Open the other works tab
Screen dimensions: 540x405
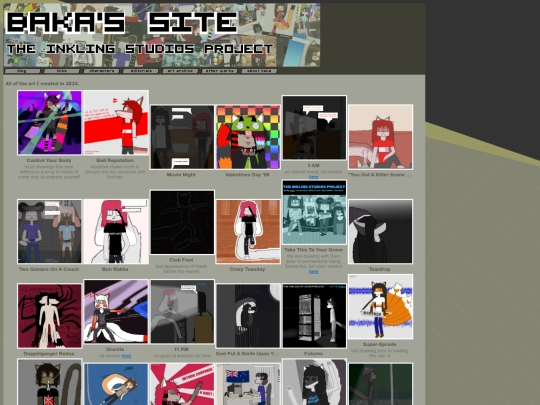tap(220, 71)
